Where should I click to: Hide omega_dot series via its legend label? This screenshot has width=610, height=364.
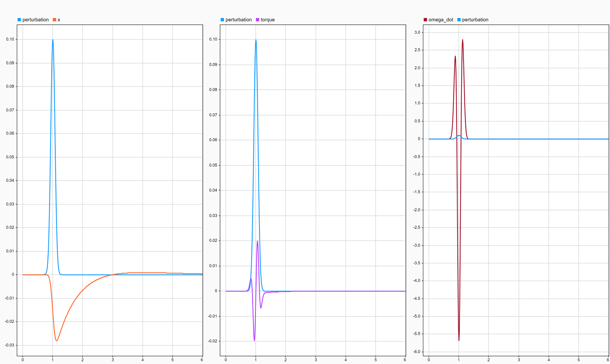pyautogui.click(x=441, y=20)
